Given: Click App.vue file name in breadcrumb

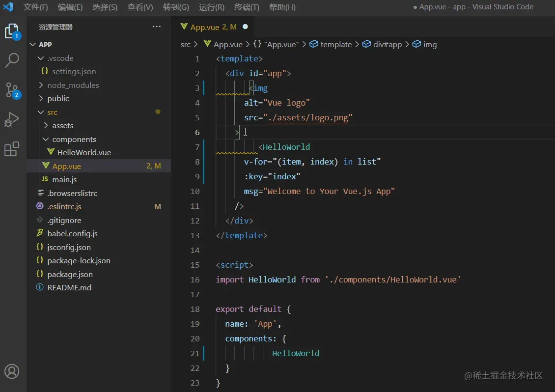Looking at the screenshot, I should tap(228, 44).
